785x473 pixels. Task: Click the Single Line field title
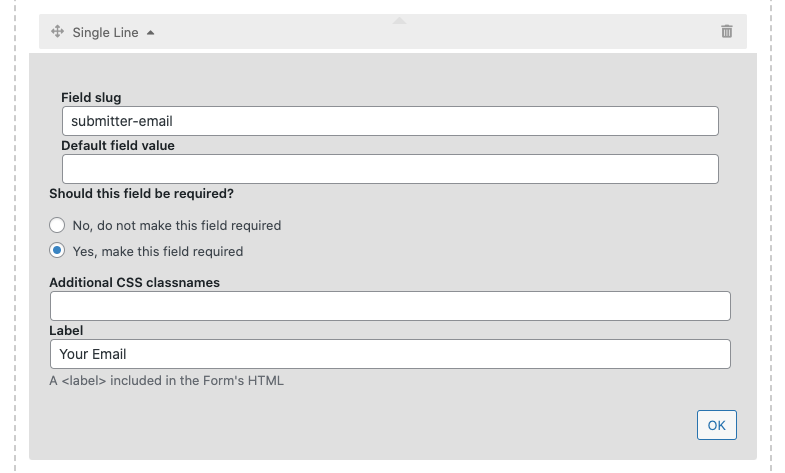click(105, 33)
